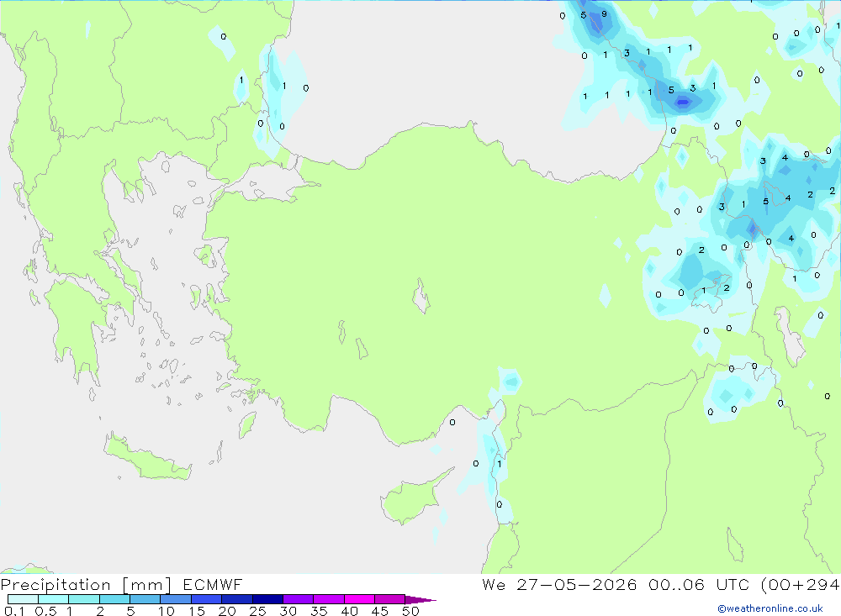
Task: Click the 0.1–0.5 mm legend color box
Action: coord(23,599)
